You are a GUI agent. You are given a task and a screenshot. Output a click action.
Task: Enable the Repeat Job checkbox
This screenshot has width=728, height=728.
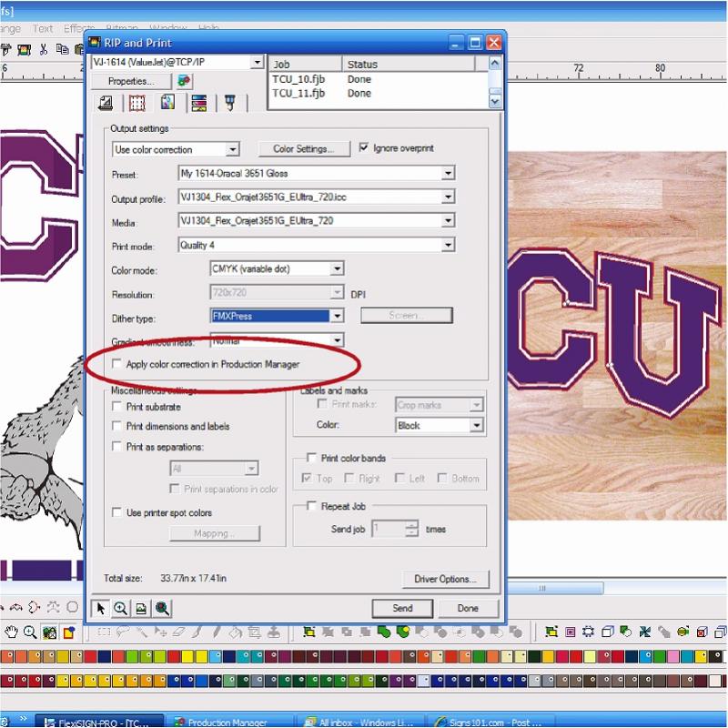pyautogui.click(x=311, y=506)
